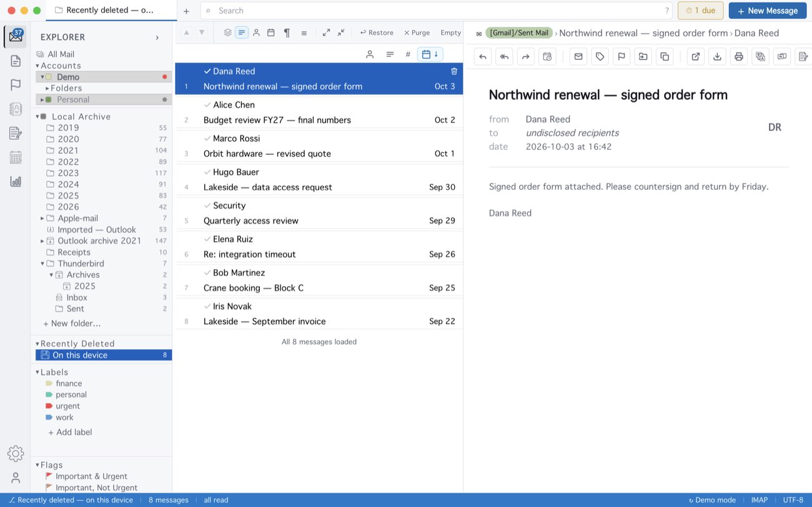Screen dimensions: 812x507
Task: Print the open message
Action: click(x=739, y=57)
